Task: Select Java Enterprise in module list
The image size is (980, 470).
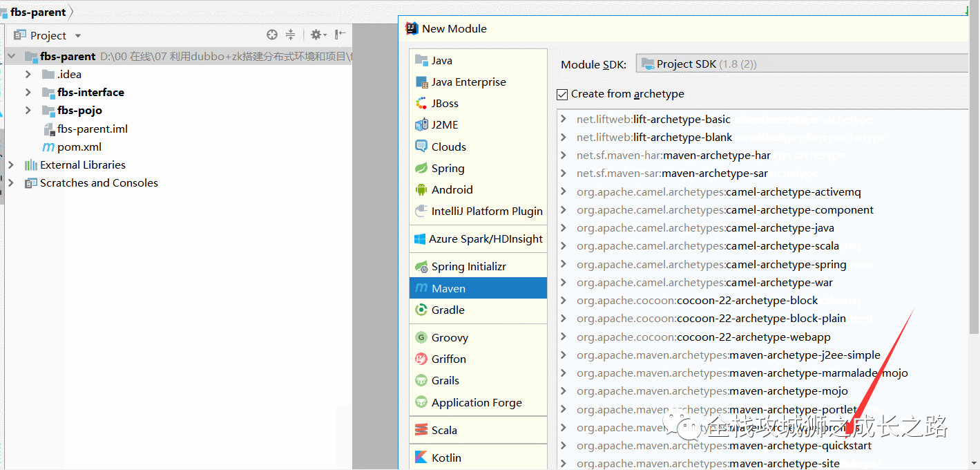Action: pyautogui.click(x=478, y=82)
